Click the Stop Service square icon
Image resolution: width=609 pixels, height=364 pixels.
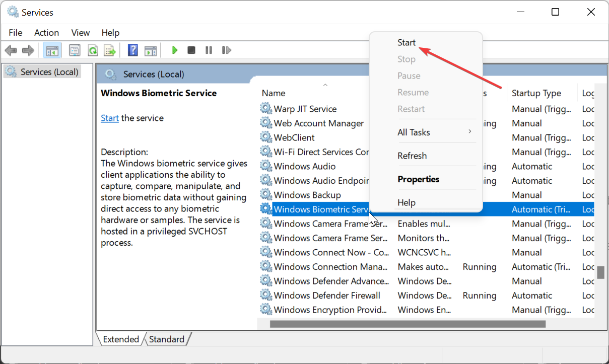[x=191, y=50]
